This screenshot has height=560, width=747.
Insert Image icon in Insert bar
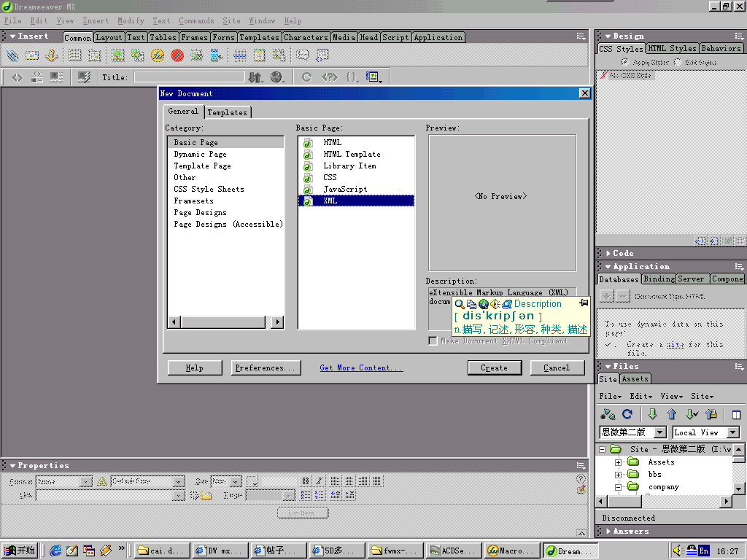[117, 55]
